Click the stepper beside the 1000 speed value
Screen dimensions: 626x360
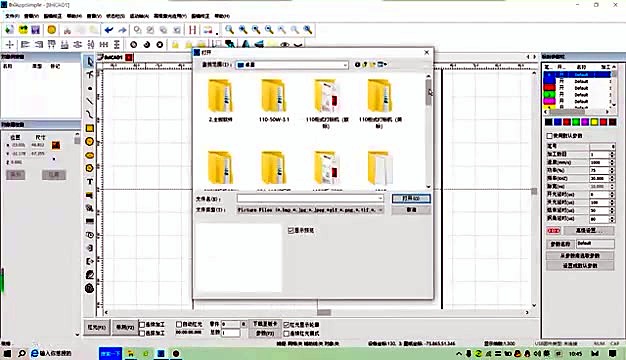pos(612,162)
